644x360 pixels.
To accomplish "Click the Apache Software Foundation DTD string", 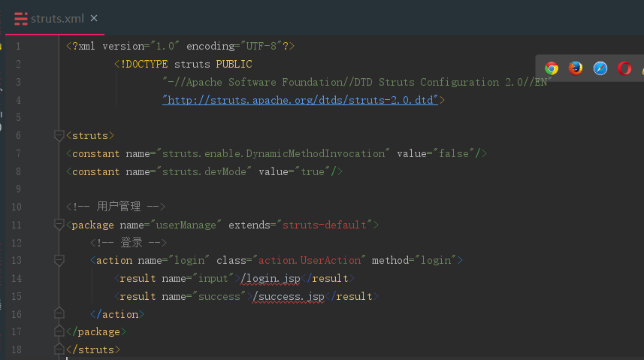I will [357, 82].
